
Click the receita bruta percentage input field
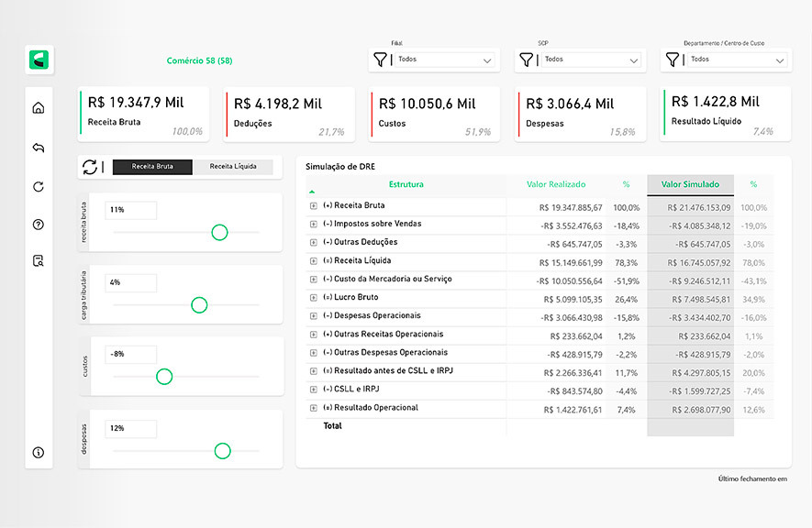point(130,211)
